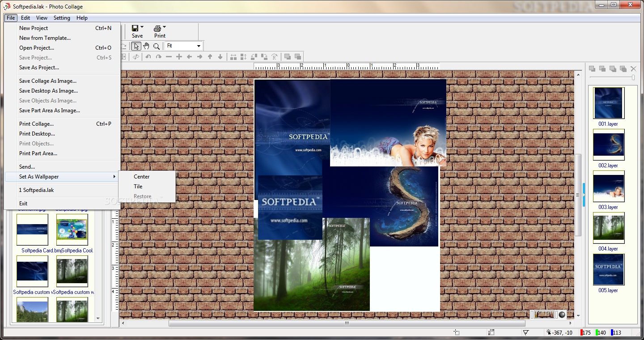Image resolution: width=644 pixels, height=340 pixels.
Task: Click the move up arrow icon
Action: (x=210, y=57)
